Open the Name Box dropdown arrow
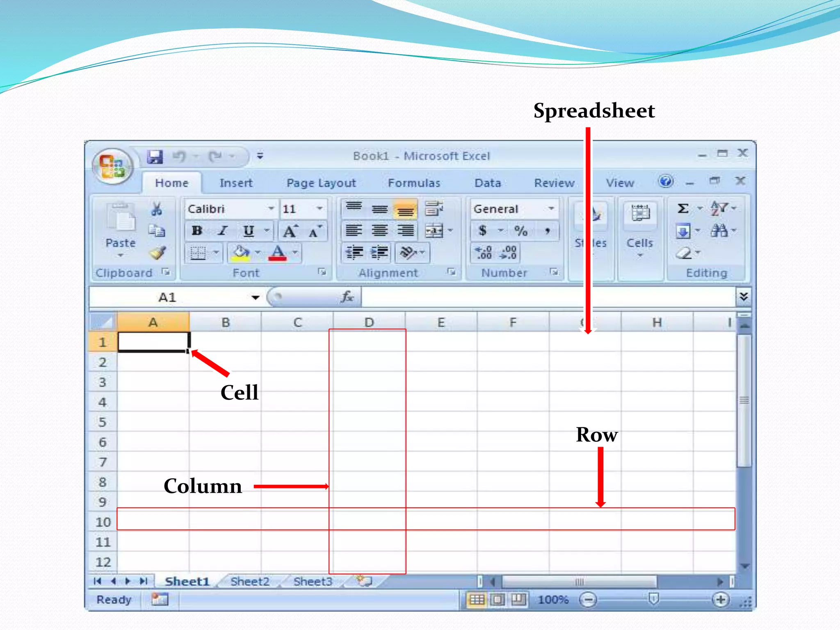The image size is (840, 630). click(x=256, y=297)
